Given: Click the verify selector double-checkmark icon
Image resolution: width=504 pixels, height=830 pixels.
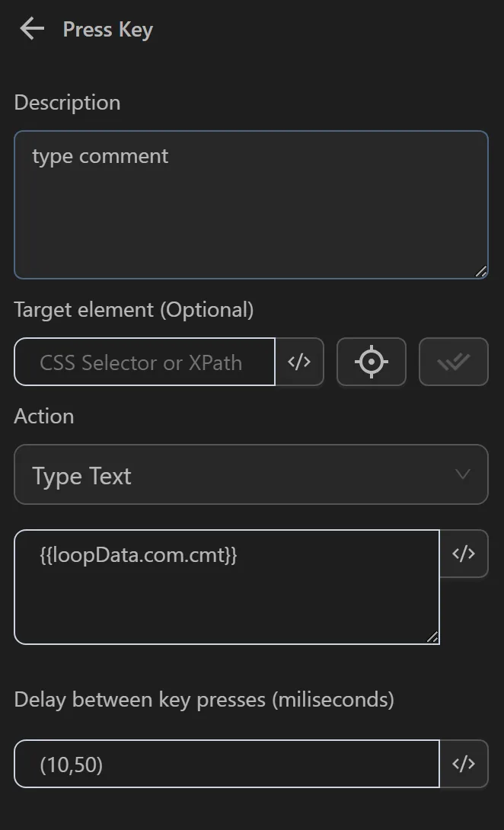Looking at the screenshot, I should (x=454, y=362).
